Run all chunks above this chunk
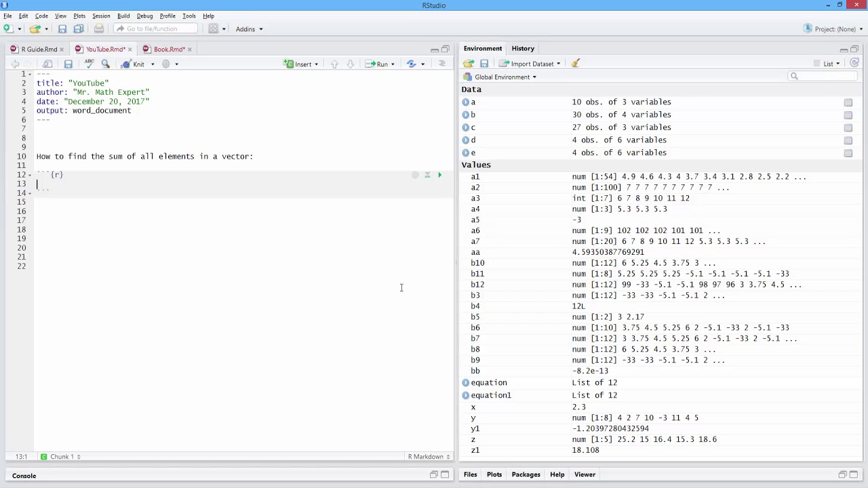The height and width of the screenshot is (488, 868). pyautogui.click(x=427, y=175)
